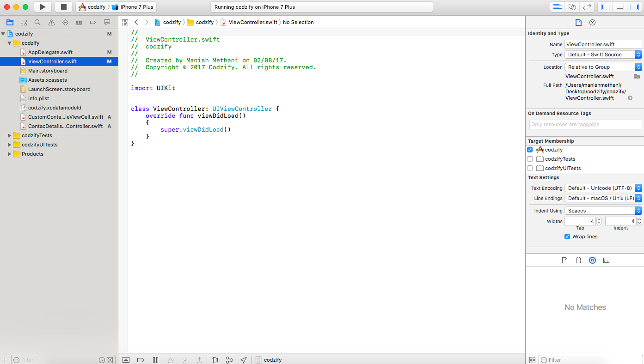Show the Code Snippet library
Viewport: 644px width, 364px height.
(x=578, y=261)
